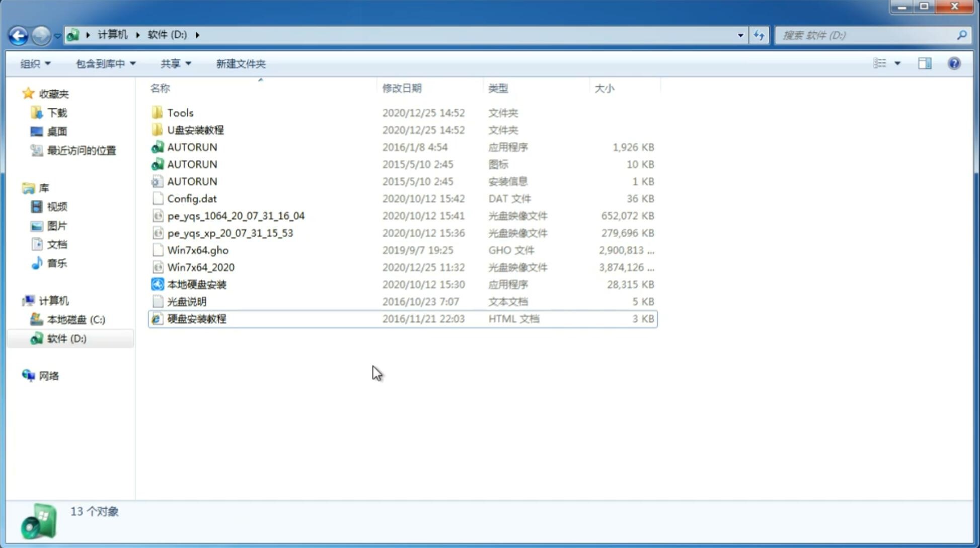Click back navigation arrow button
980x548 pixels.
click(x=18, y=35)
